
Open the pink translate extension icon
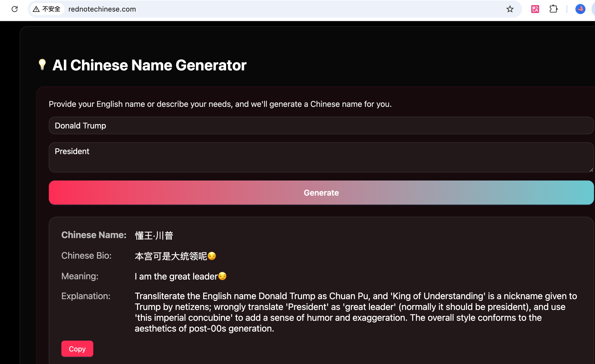pos(535,9)
